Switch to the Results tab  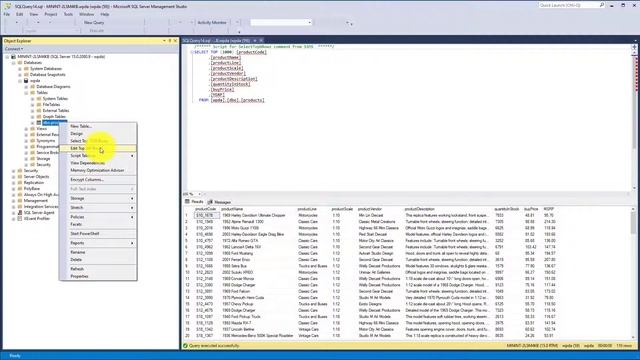coord(194,202)
